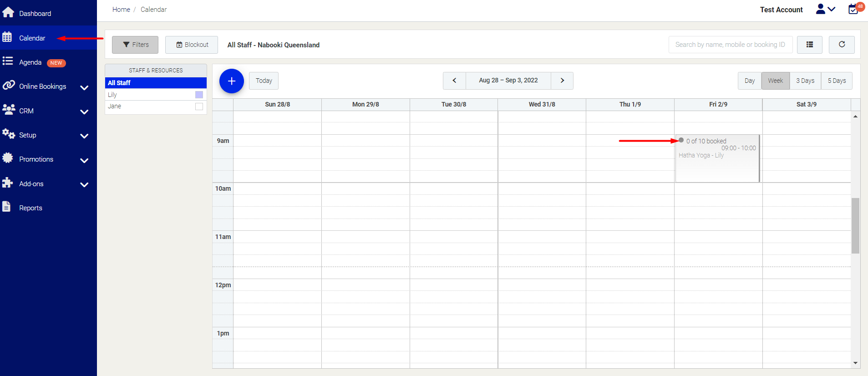Click the Online Bookings link icon
Viewport: 868px width, 376px height.
click(x=9, y=85)
